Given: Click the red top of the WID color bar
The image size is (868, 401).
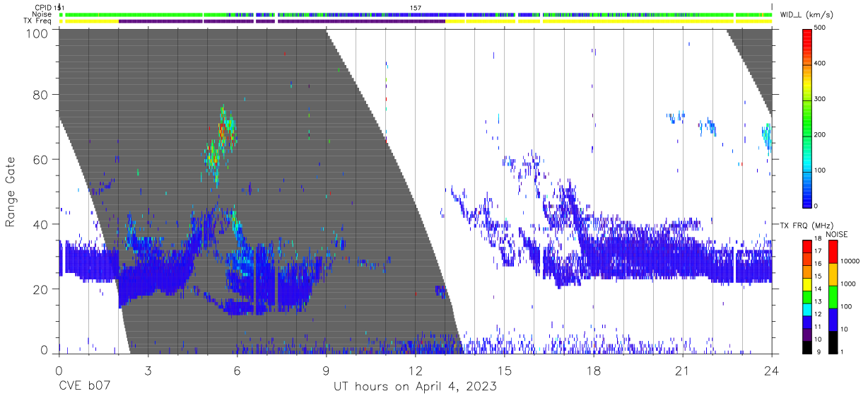Looking at the screenshot, I should coord(807,39).
